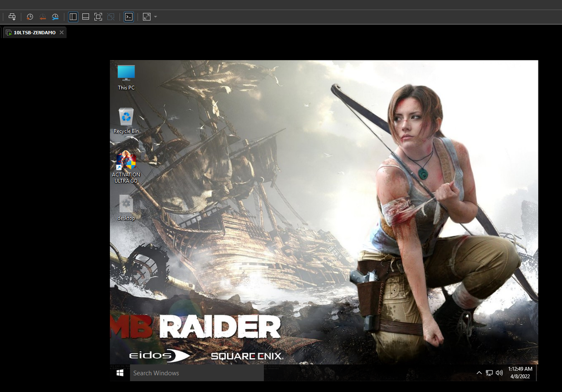
Task: Select the This PC desktop icon
Action: [x=126, y=78]
